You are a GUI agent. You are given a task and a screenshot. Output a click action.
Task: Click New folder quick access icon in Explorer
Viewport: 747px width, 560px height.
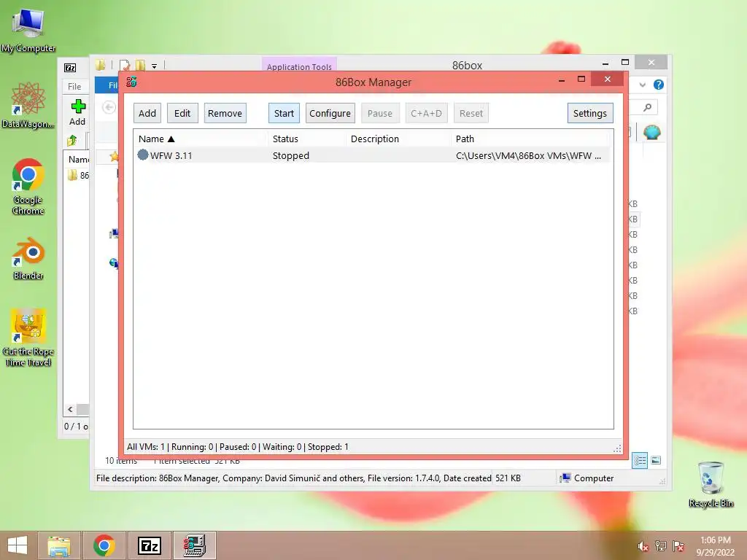(140, 65)
